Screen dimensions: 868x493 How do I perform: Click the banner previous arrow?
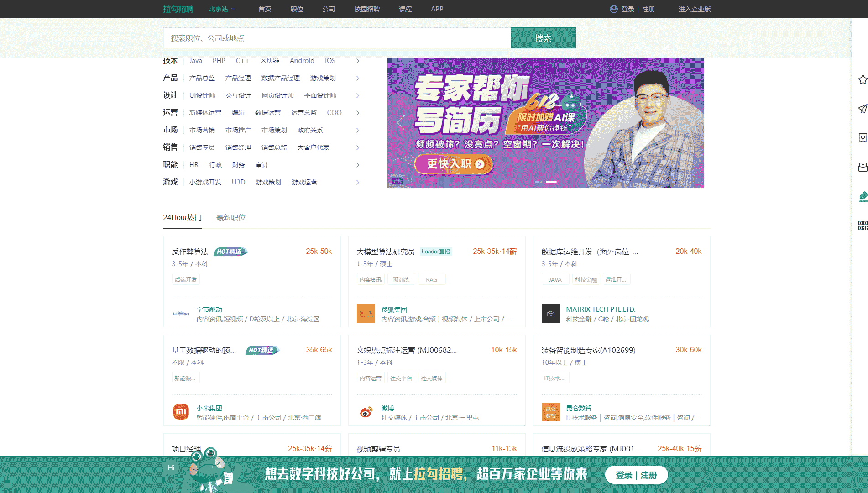click(x=401, y=122)
